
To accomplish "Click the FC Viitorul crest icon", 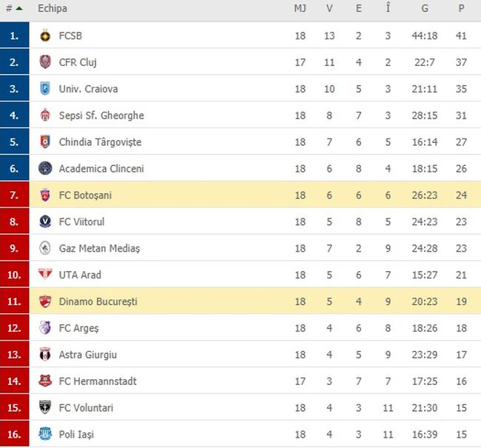I will (45, 221).
